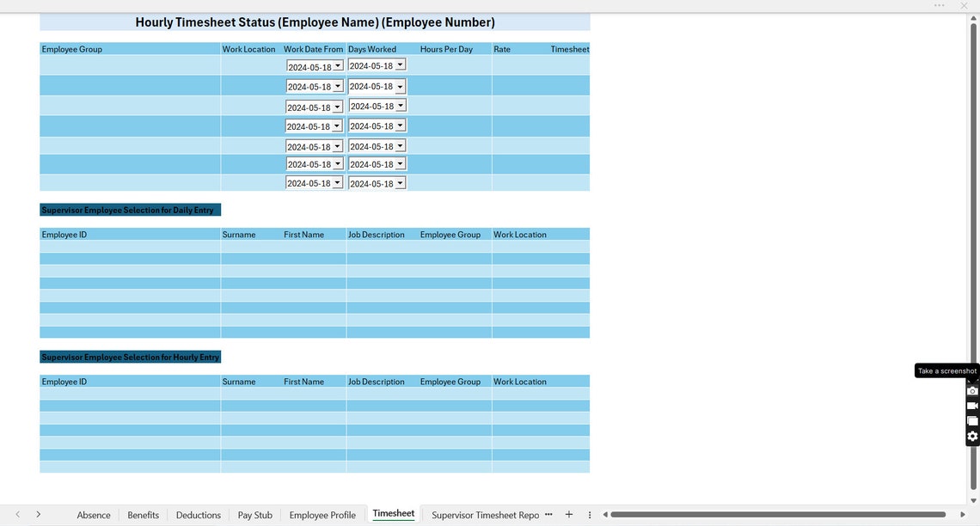This screenshot has width=980, height=526.
Task: Click inside the first date input field
Action: [x=309, y=64]
